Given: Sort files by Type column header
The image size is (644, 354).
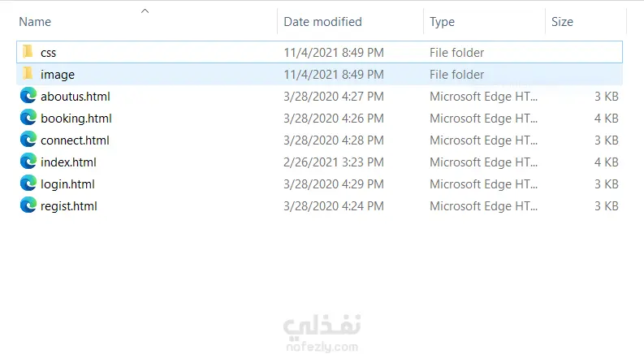Looking at the screenshot, I should coord(442,22).
